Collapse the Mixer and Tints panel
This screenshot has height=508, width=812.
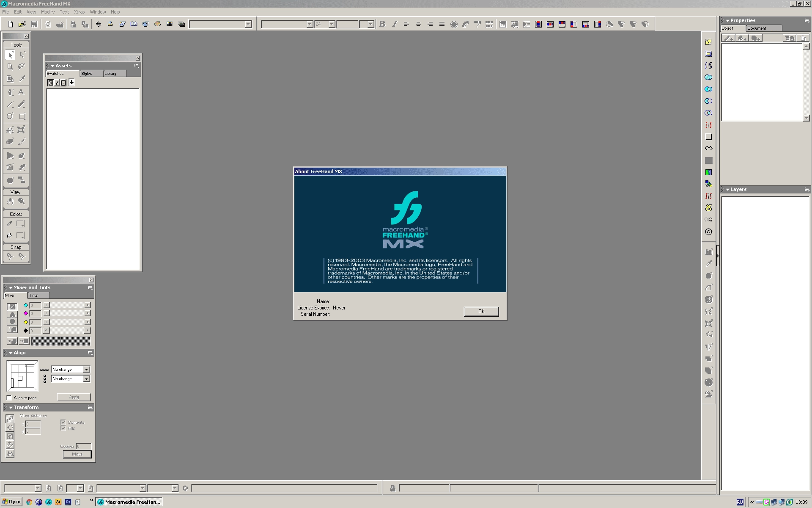(11, 287)
